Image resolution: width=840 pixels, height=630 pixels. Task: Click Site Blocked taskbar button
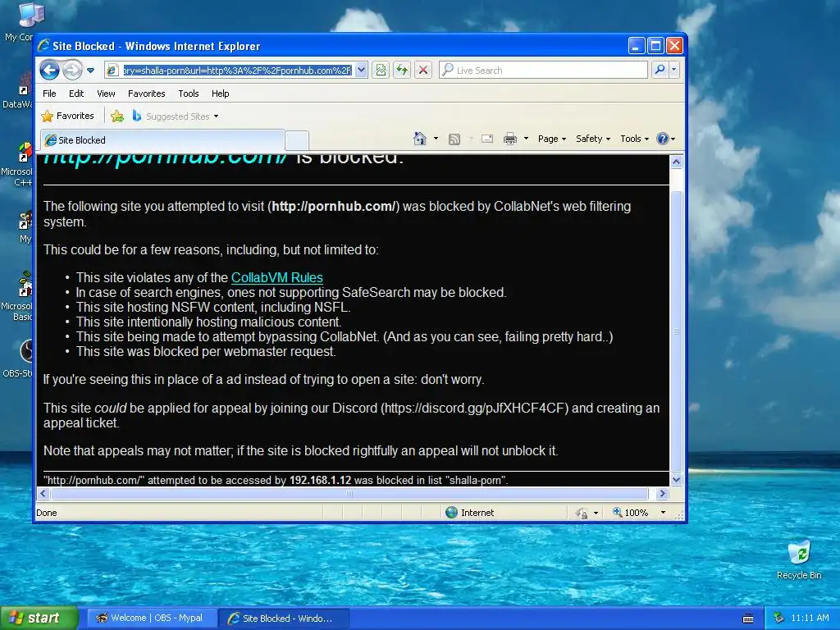tap(284, 619)
